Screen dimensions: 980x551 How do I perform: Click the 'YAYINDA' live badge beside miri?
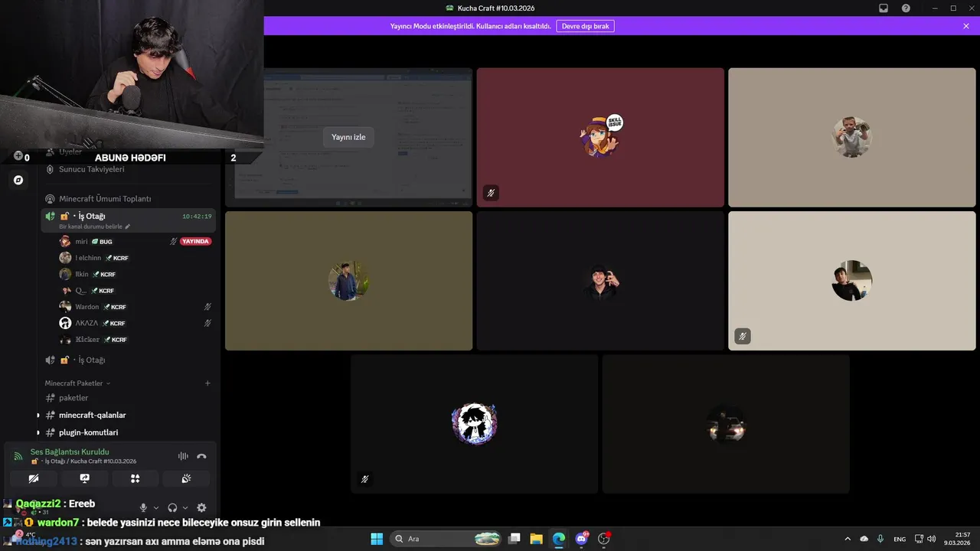click(x=195, y=241)
